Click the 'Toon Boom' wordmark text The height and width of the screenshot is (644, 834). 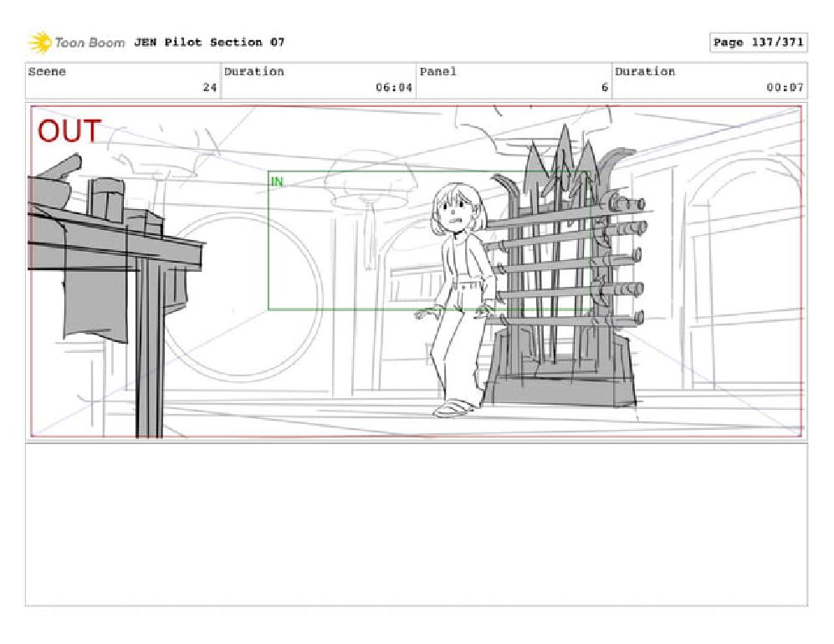[90, 43]
